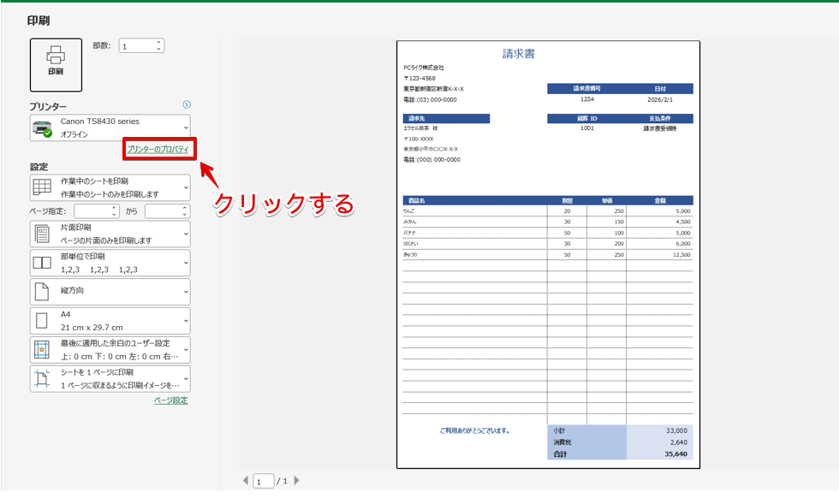Click the A4 paper size icon

tap(42, 321)
